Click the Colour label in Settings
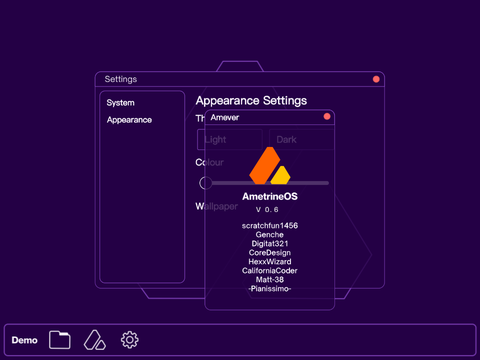480x360 pixels. click(x=209, y=162)
